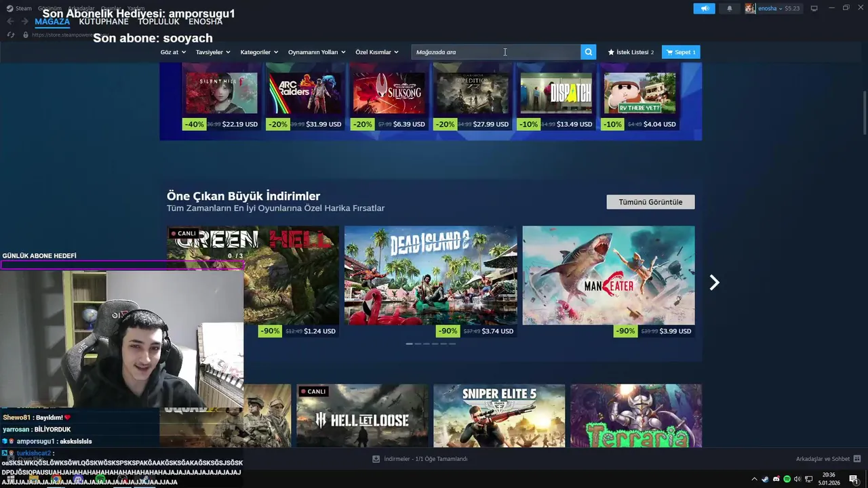Open the MAĞAZA tab

pos(52,22)
